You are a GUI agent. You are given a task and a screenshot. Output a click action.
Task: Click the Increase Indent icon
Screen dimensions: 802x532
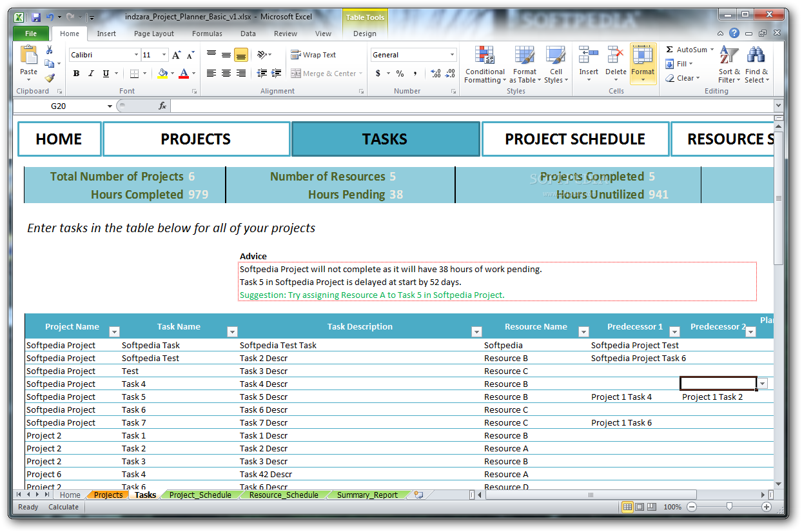pyautogui.click(x=276, y=74)
